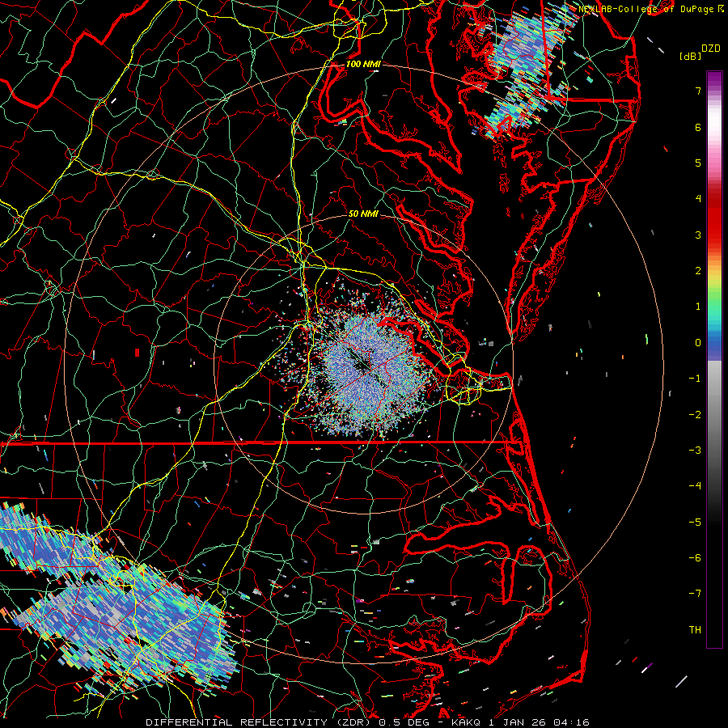Screen dimensions: 728x728
Task: Click the TH label on color scale
Action: (695, 630)
